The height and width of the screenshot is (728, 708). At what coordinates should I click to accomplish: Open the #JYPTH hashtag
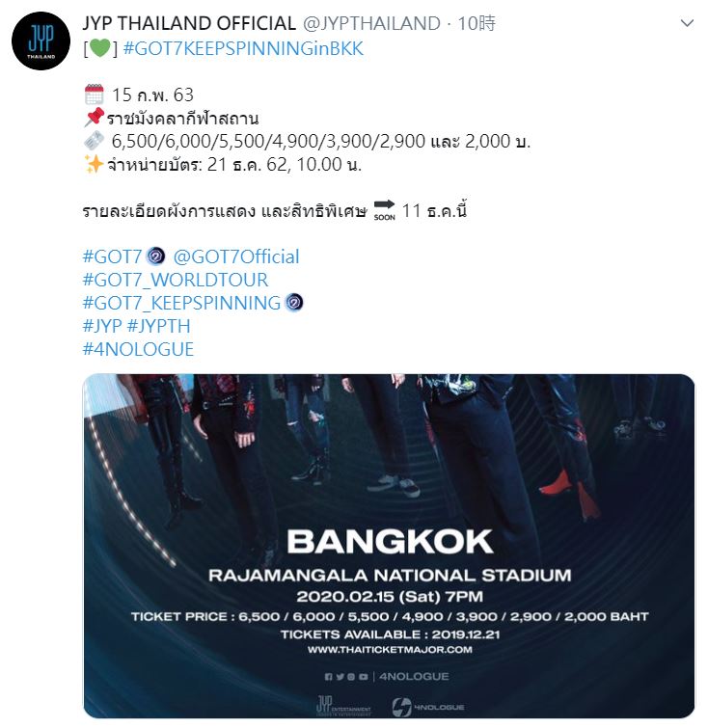(x=158, y=326)
